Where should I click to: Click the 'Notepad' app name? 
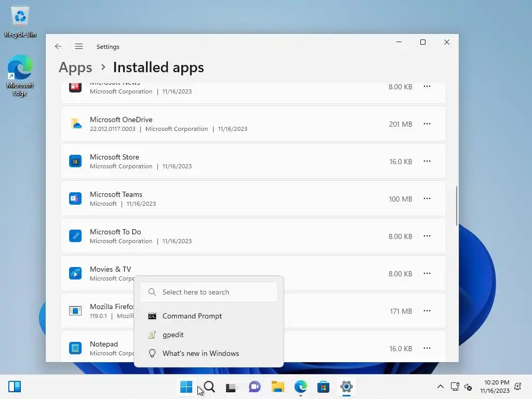104,344
